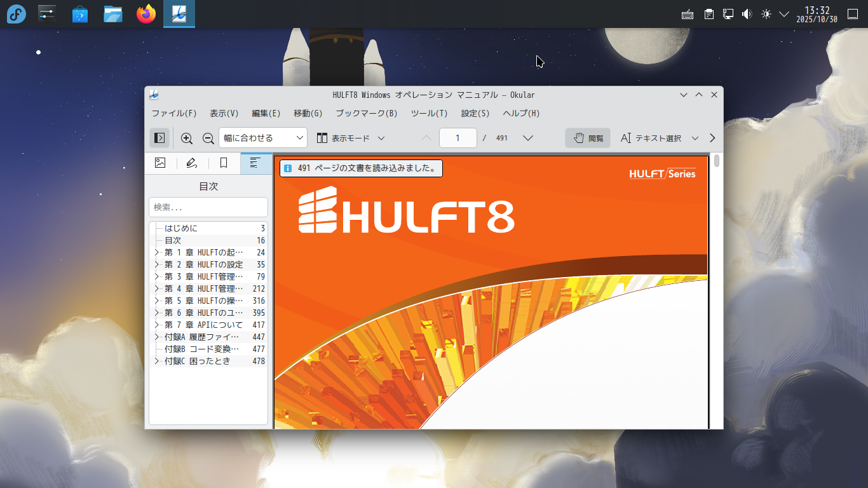This screenshot has height=488, width=868.
Task: Focus the 検索... search field
Action: (x=208, y=207)
